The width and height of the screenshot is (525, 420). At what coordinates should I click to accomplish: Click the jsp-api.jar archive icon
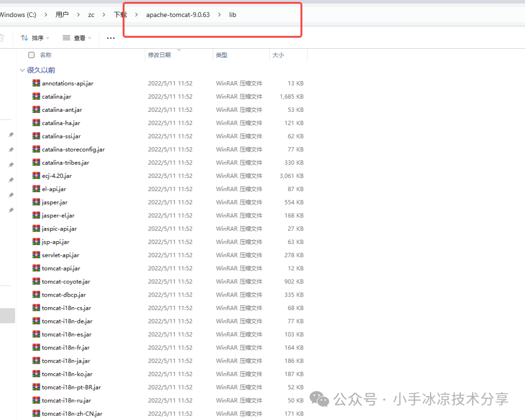(x=36, y=242)
